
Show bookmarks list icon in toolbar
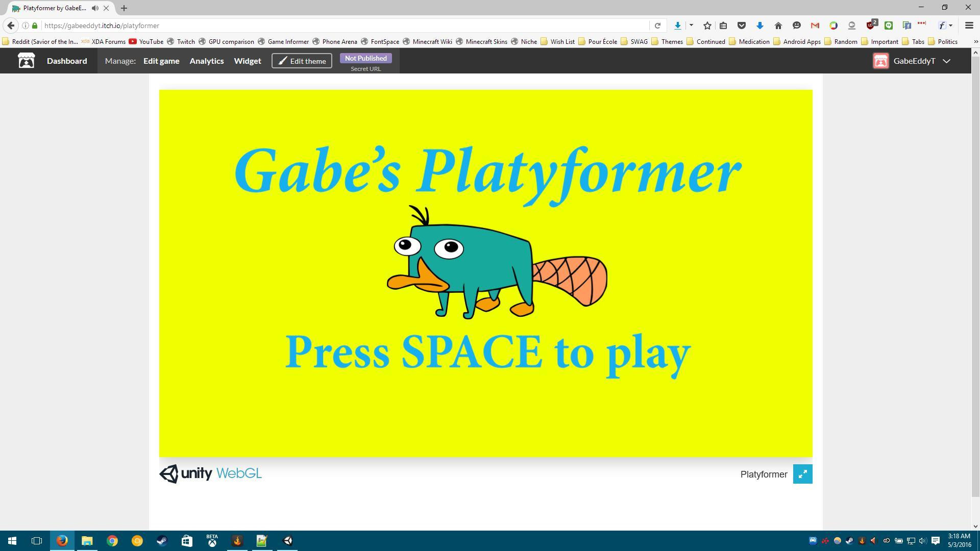click(723, 26)
